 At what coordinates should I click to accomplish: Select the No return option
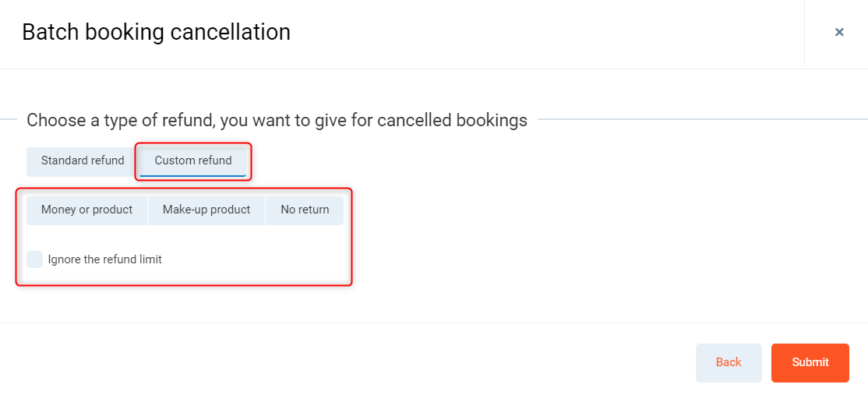pyautogui.click(x=305, y=210)
